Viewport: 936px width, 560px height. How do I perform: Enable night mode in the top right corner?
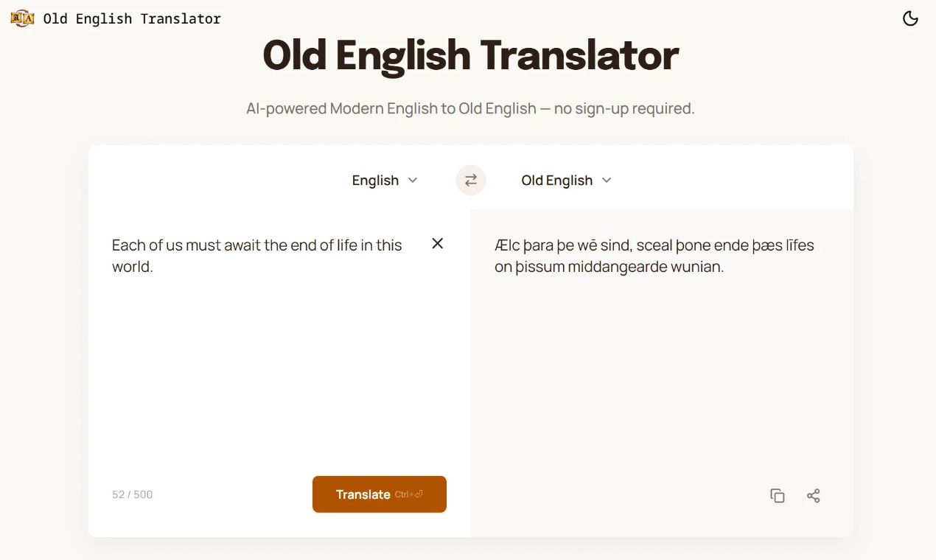click(910, 18)
